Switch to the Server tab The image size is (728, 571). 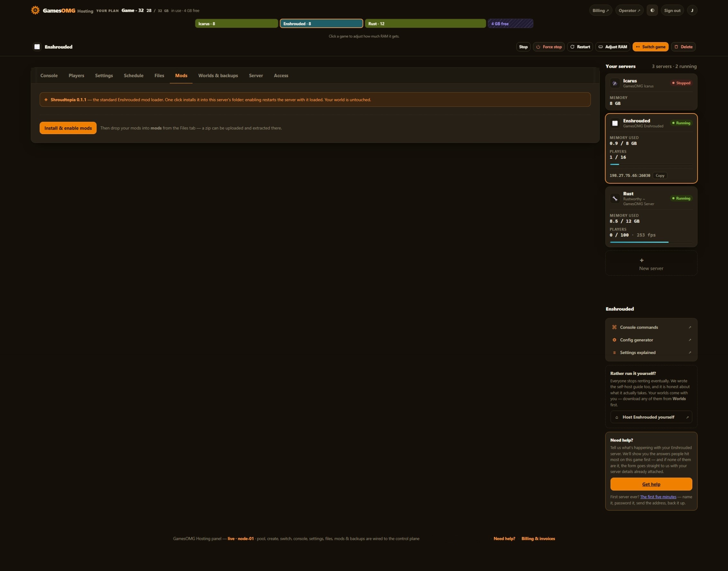(256, 76)
